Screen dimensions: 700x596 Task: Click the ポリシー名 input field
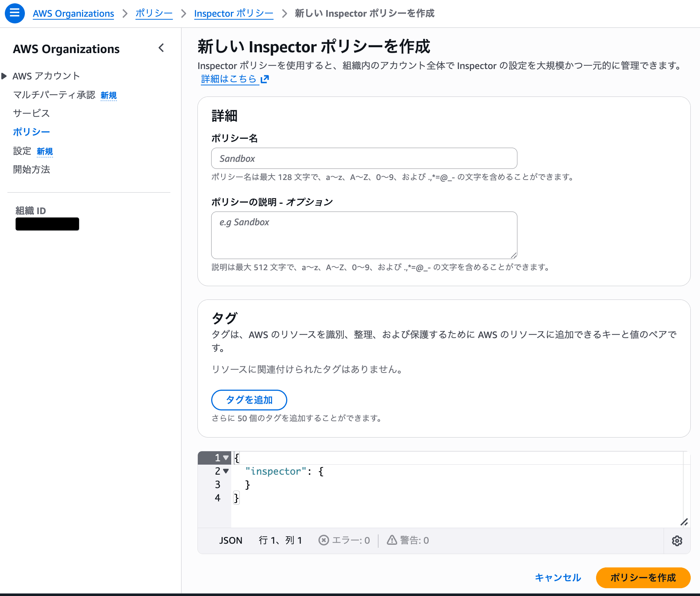pos(364,158)
